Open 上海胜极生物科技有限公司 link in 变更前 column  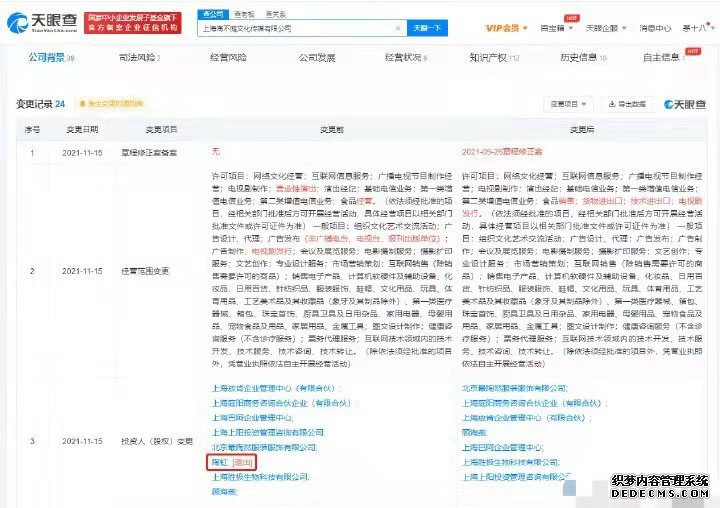(x=260, y=477)
